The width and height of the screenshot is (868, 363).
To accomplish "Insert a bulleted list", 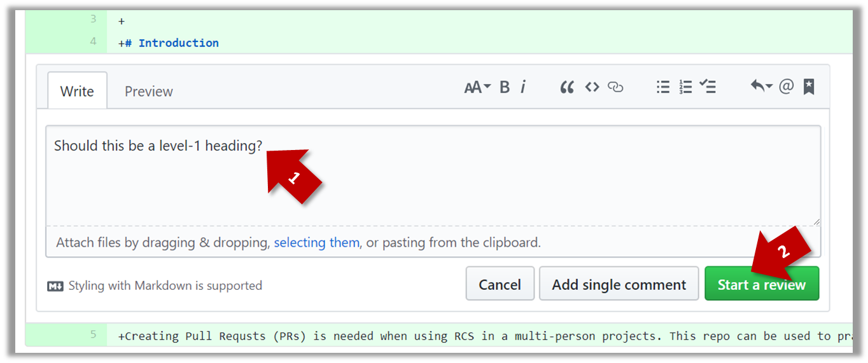I will (x=663, y=88).
